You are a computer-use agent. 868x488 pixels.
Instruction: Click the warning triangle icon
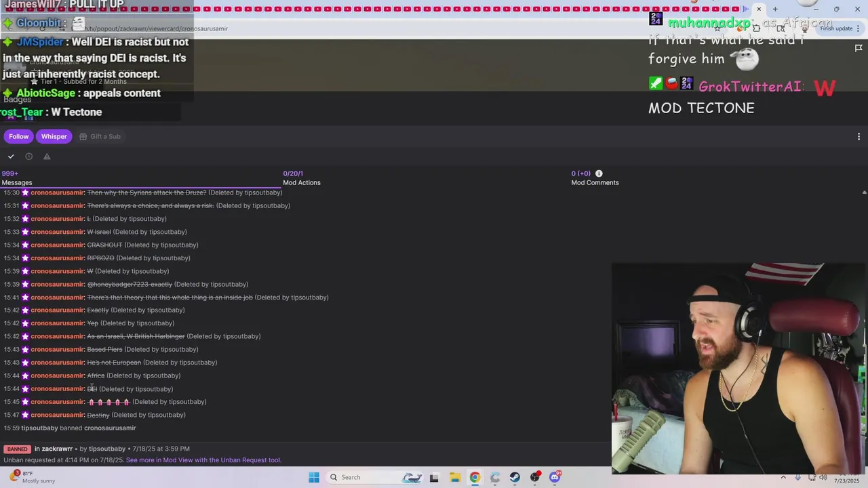tap(47, 157)
